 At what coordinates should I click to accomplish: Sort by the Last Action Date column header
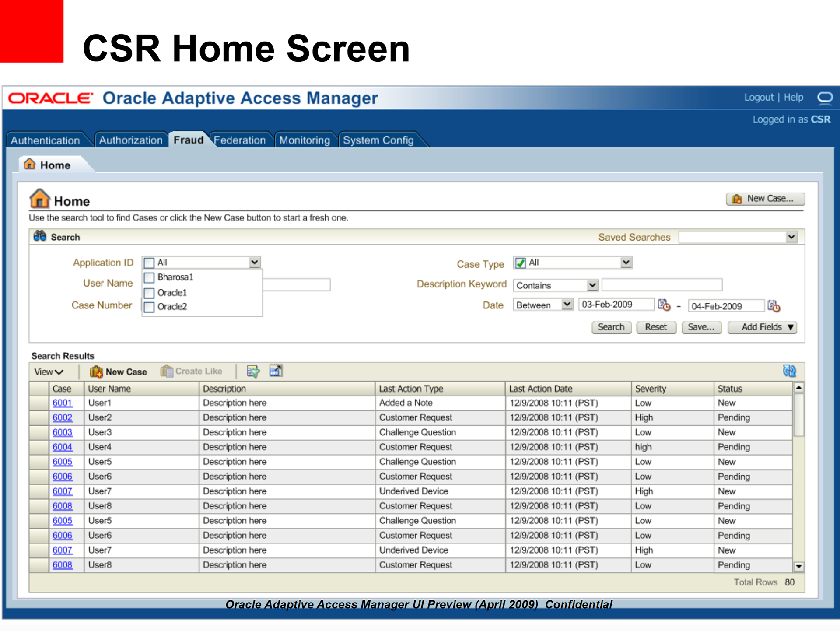pyautogui.click(x=568, y=389)
